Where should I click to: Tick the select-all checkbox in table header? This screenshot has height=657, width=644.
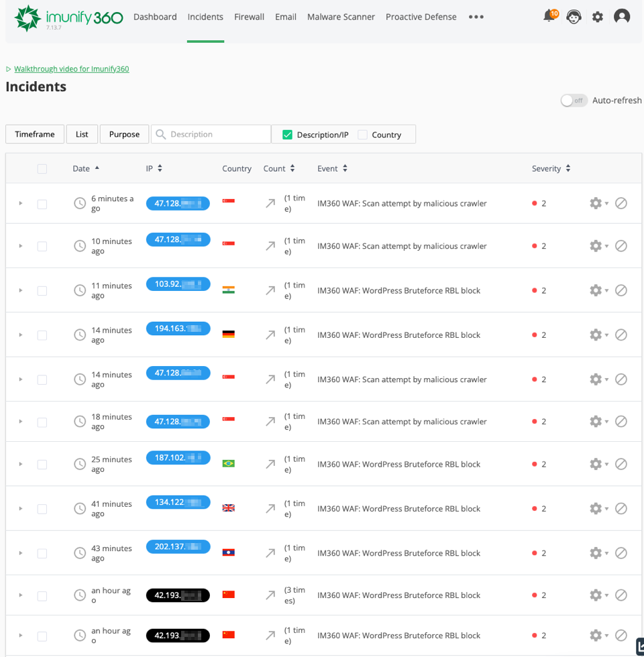(x=42, y=169)
